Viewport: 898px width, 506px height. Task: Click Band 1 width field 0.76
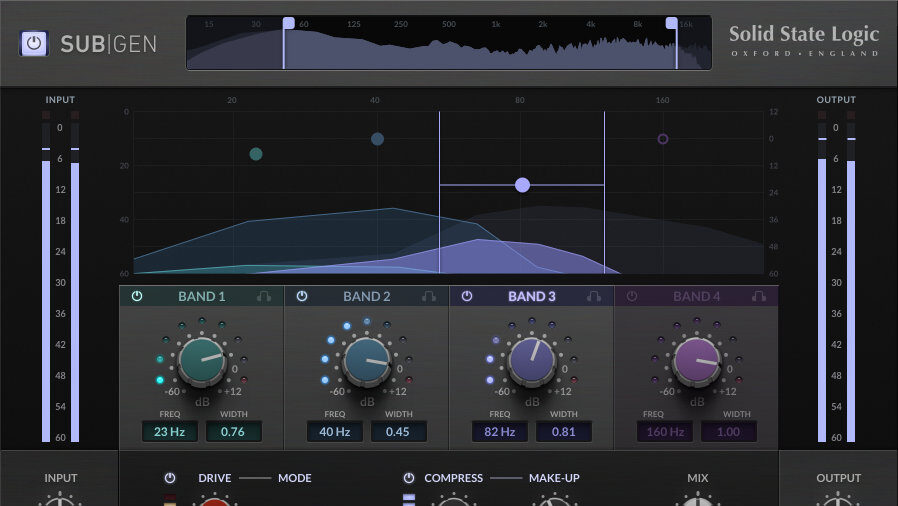click(x=233, y=432)
